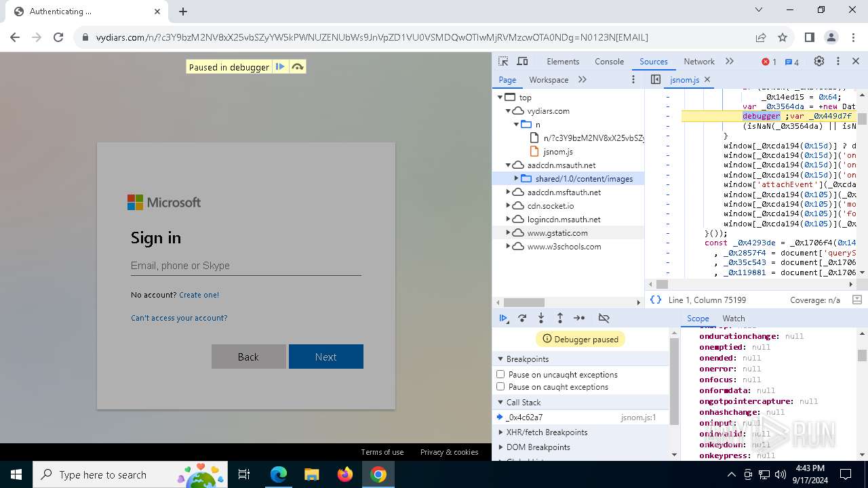Select the Scope pane tab
The image size is (868, 488).
(698, 318)
